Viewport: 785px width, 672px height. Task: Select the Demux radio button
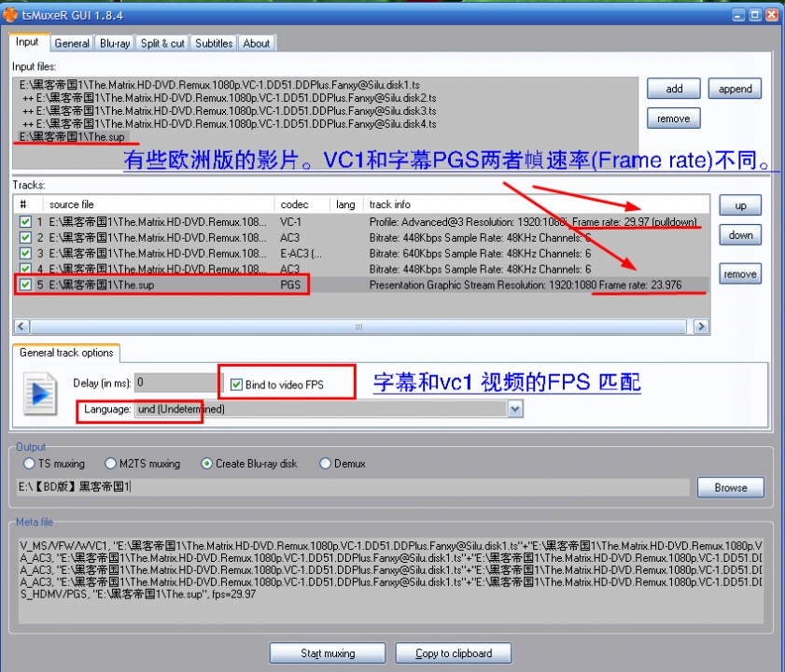(326, 463)
